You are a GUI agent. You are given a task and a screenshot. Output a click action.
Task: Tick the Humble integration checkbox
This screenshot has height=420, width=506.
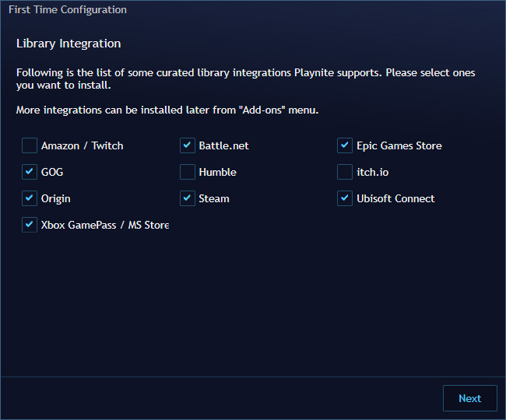click(187, 172)
